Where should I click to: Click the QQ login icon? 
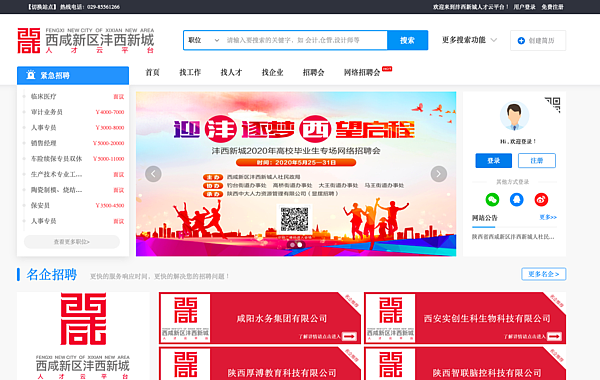517,199
